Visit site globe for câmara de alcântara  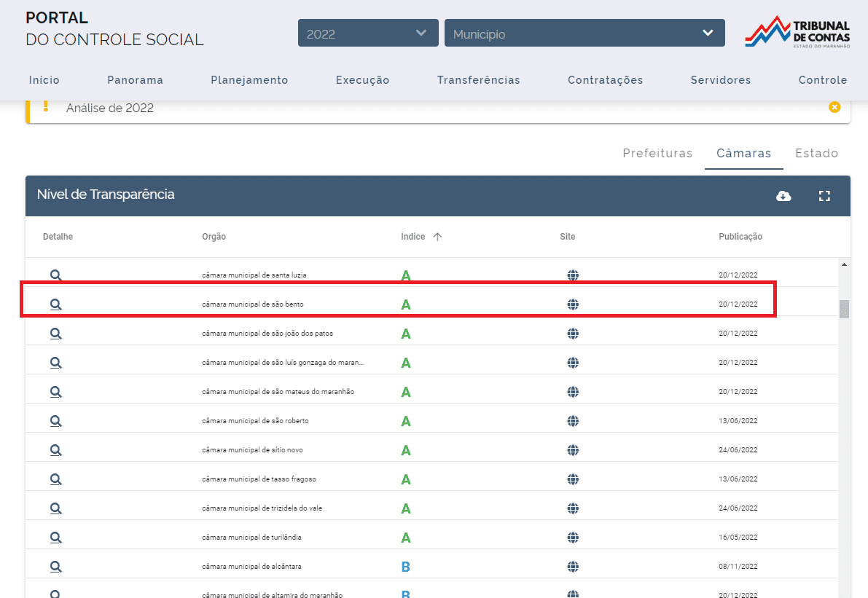(573, 567)
